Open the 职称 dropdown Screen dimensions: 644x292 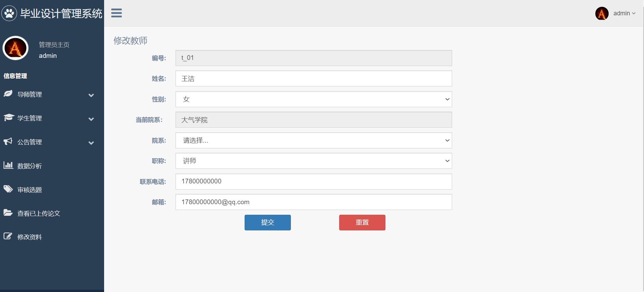tap(314, 161)
